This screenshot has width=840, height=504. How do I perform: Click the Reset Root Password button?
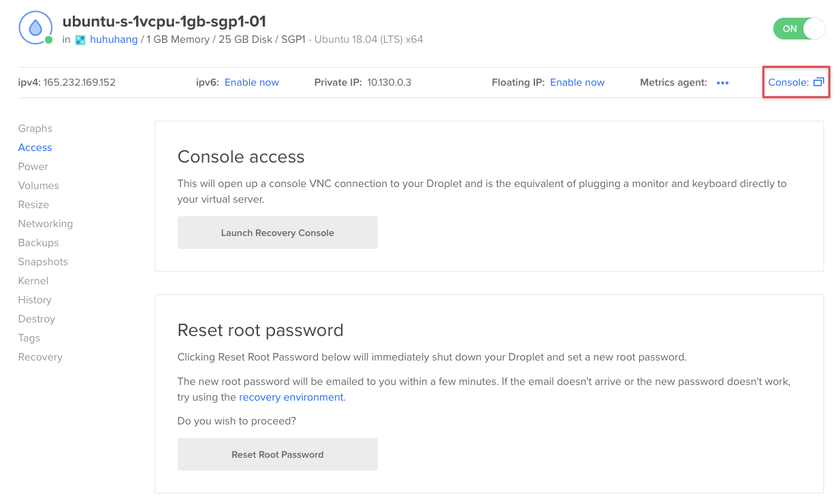278,454
